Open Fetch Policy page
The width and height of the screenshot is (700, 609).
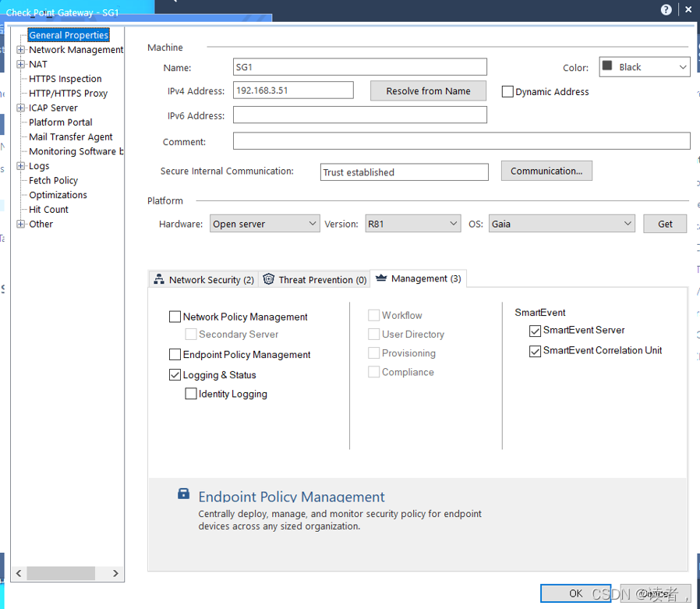point(53,180)
